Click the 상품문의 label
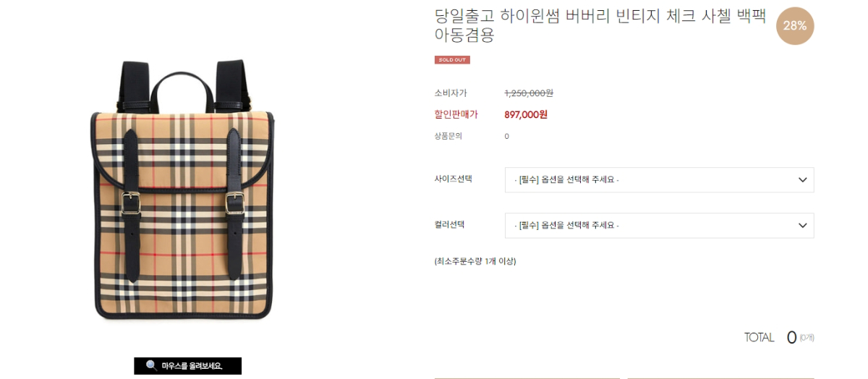Image resolution: width=868 pixels, height=379 pixels. coord(448,136)
